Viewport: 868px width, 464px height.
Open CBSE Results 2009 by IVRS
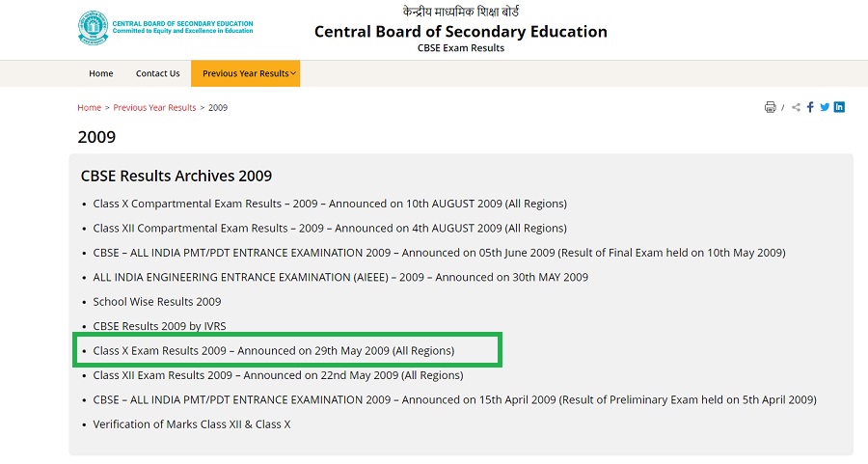pyautogui.click(x=159, y=326)
